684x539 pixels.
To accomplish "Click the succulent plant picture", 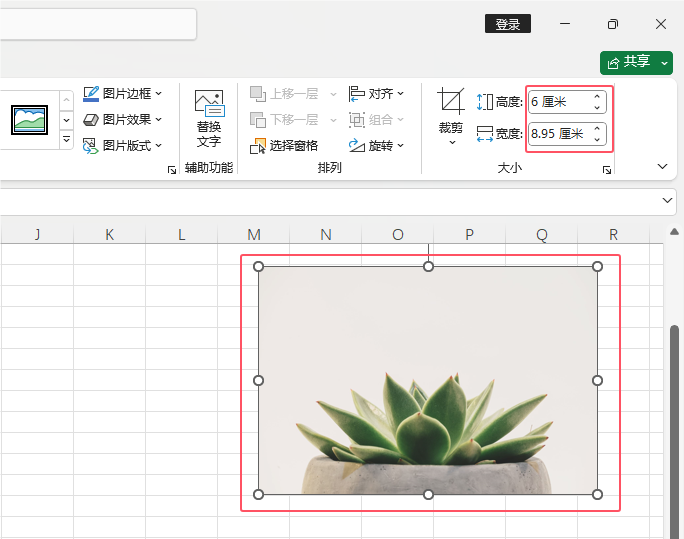I will pyautogui.click(x=428, y=380).
